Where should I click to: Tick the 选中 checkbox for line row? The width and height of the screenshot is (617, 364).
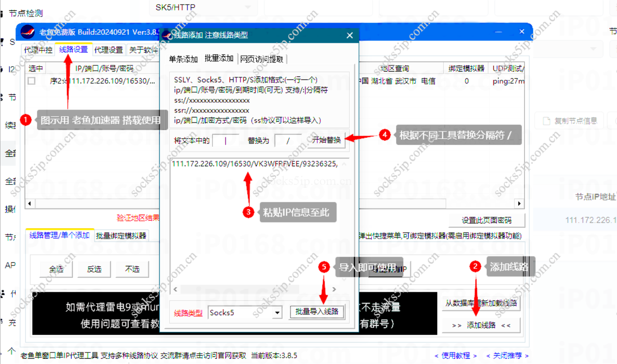pyautogui.click(x=31, y=81)
